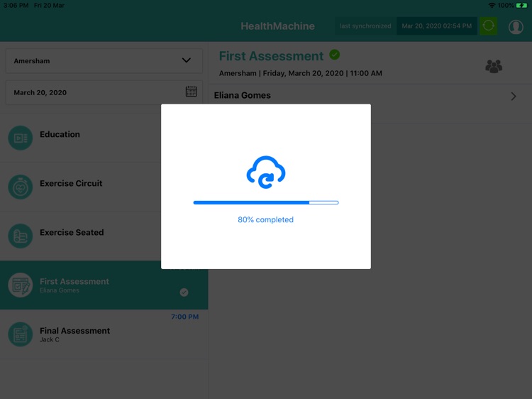Screen dimensions: 532x399
Task: Open the user profile icon
Action: coord(516,26)
